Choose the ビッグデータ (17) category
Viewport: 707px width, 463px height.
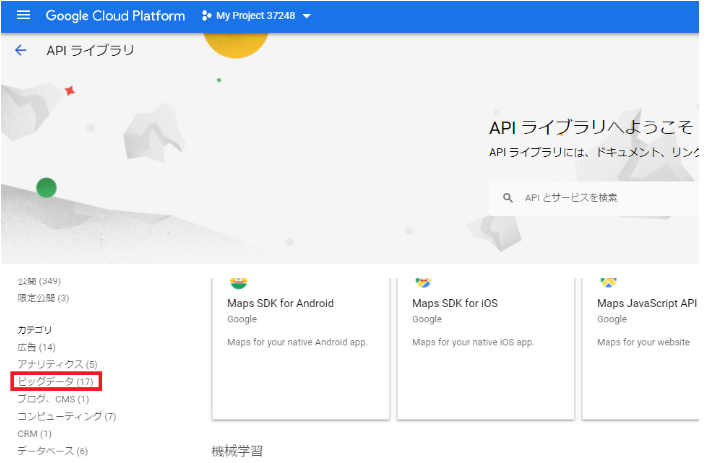56,381
